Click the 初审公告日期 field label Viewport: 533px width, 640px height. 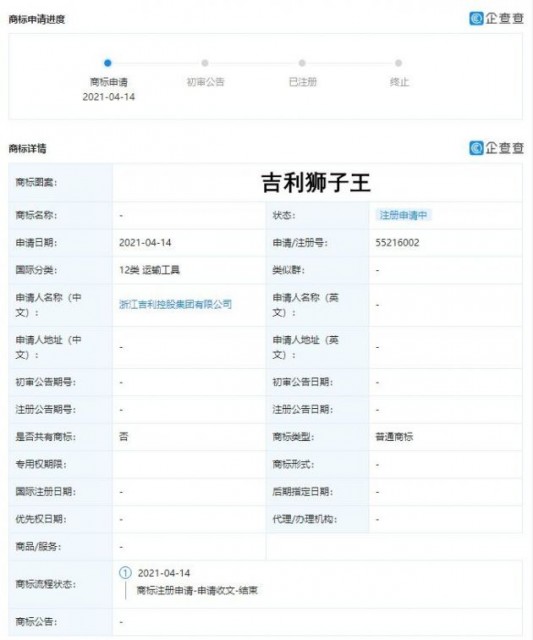coord(302,382)
